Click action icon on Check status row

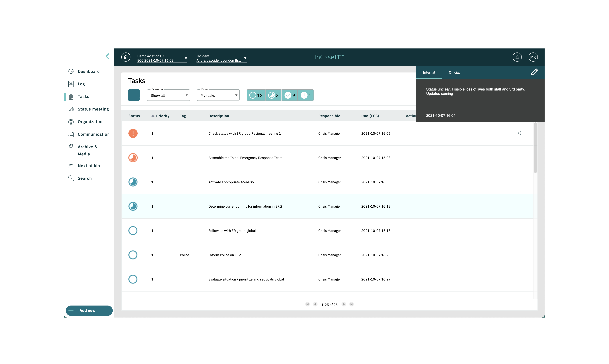[518, 133]
